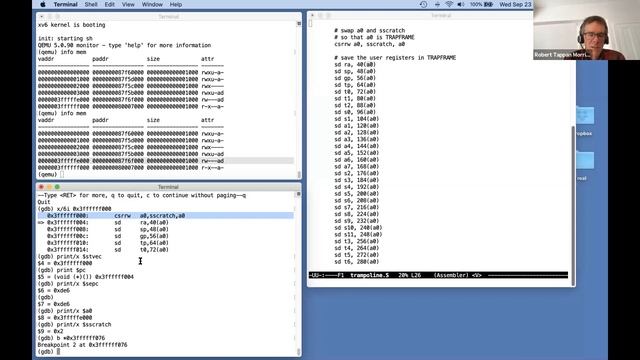Open the Edit menu
640x360 pixels.
109,4
